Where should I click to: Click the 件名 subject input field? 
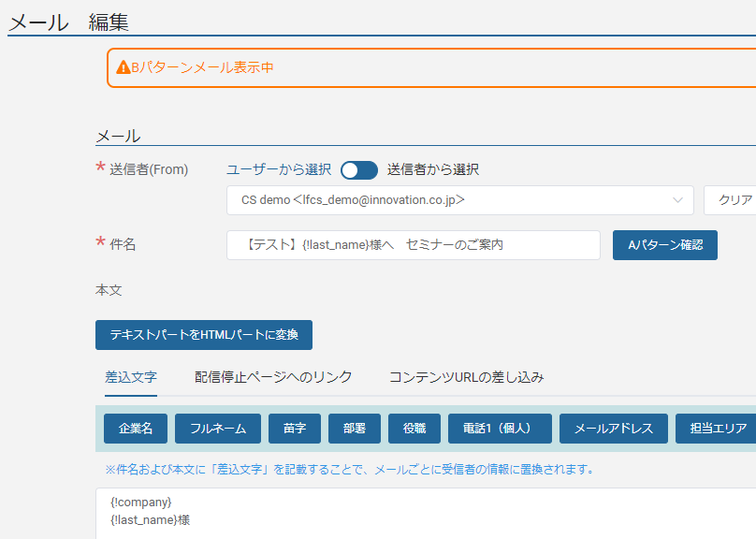point(414,244)
